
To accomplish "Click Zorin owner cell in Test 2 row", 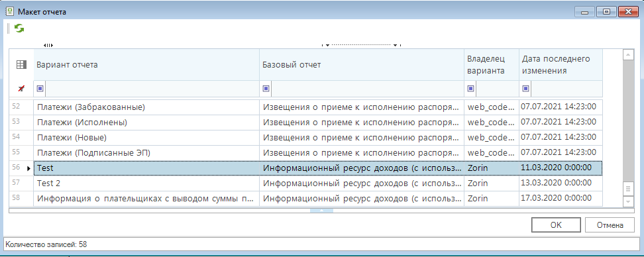I will pos(492,183).
